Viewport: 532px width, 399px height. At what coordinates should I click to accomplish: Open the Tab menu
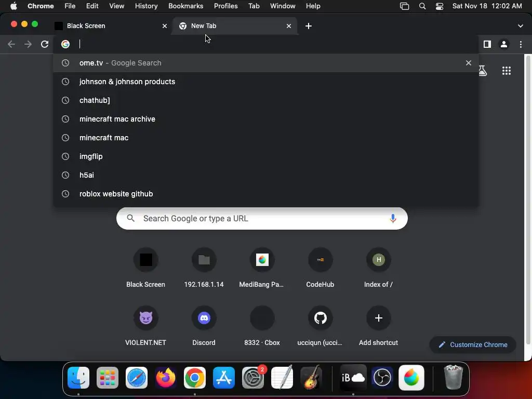point(254,6)
